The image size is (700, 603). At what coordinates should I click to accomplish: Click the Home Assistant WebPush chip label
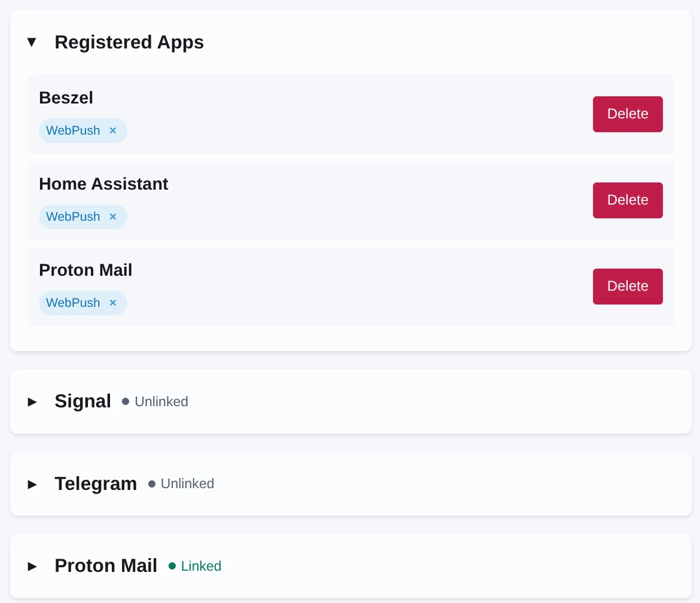coord(73,217)
